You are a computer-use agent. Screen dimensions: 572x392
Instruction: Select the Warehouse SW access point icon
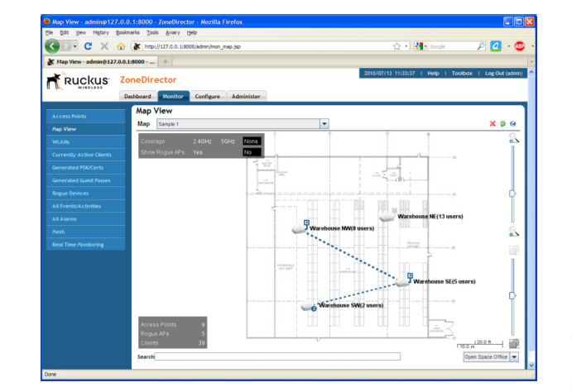309,306
